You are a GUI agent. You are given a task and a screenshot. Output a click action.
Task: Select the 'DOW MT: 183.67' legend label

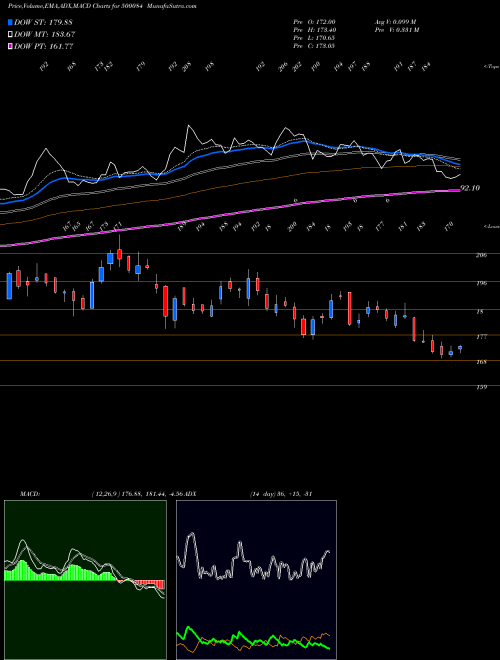(x=45, y=35)
